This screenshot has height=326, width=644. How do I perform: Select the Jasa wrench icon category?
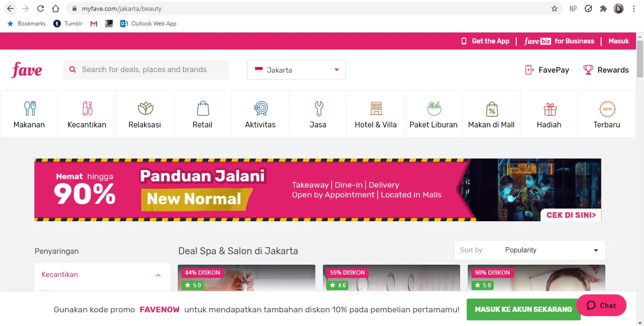pos(318,109)
